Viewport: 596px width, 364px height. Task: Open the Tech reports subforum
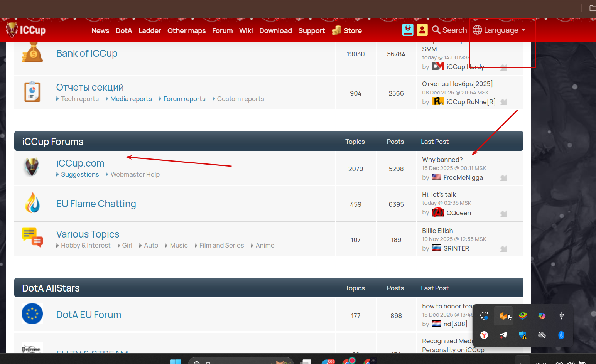(x=80, y=99)
